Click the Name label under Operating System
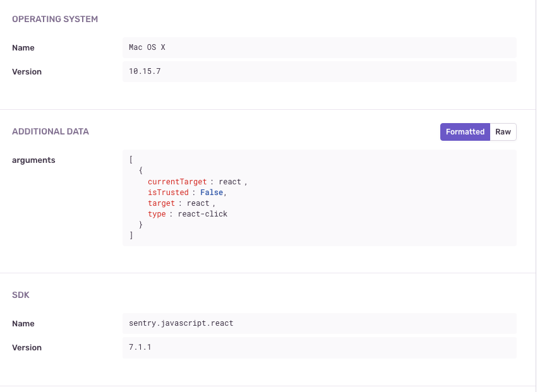Viewport: 547px width, 392px height. coord(23,48)
